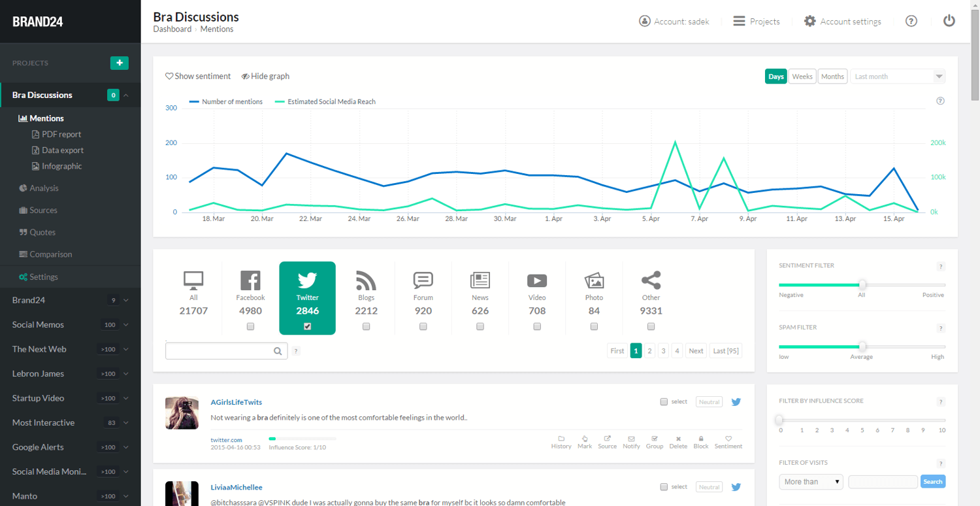Select the Photo source icon
980x506 pixels.
pos(594,280)
